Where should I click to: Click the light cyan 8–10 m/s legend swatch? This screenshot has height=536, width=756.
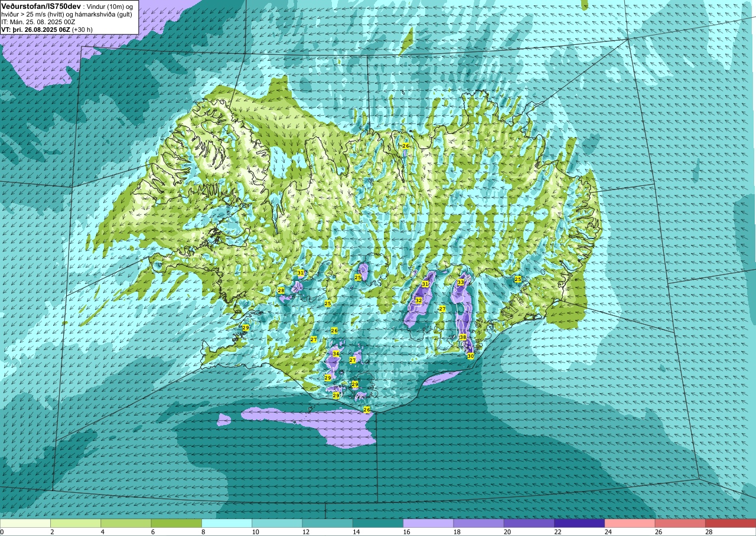pyautogui.click(x=227, y=523)
